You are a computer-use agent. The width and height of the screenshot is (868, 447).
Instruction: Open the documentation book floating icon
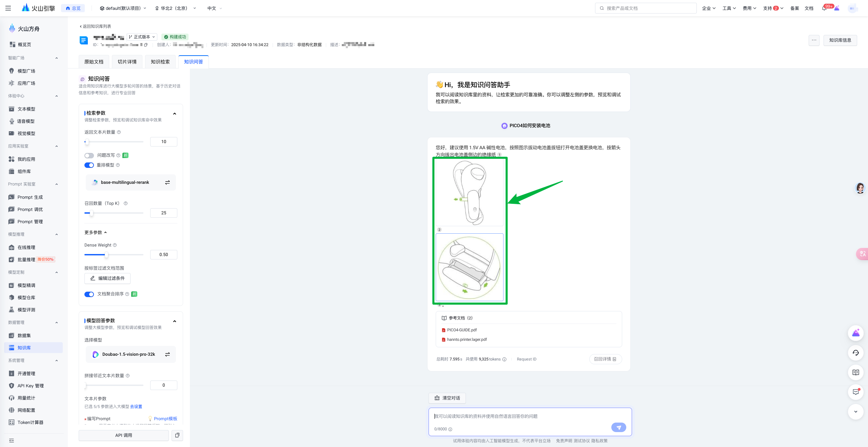point(856,372)
